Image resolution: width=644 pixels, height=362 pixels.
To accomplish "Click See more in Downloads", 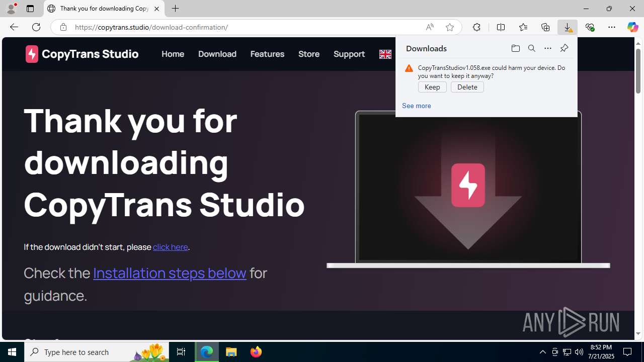I will click(x=417, y=106).
